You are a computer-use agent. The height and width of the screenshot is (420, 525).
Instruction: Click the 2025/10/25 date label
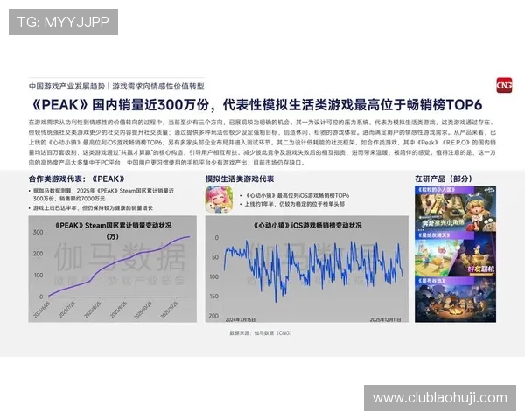coord(143,310)
